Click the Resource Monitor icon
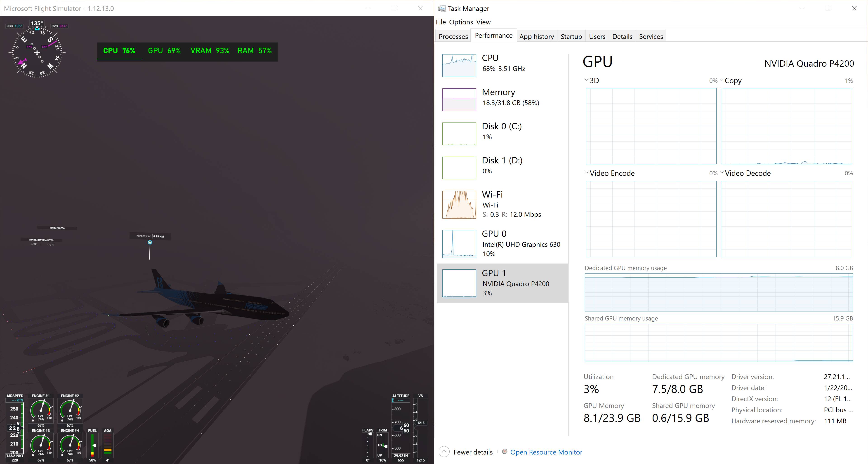Image resolution: width=868 pixels, height=464 pixels. [505, 452]
